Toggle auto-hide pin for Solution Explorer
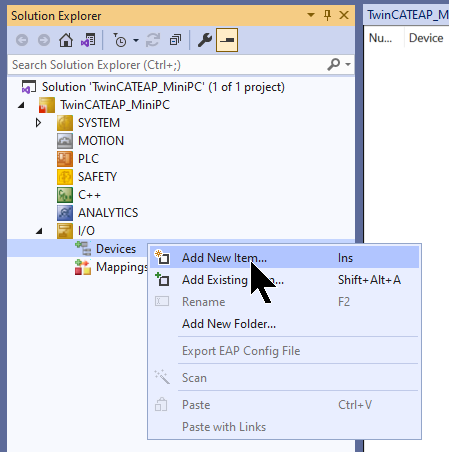The width and height of the screenshot is (449, 452). pos(328,15)
